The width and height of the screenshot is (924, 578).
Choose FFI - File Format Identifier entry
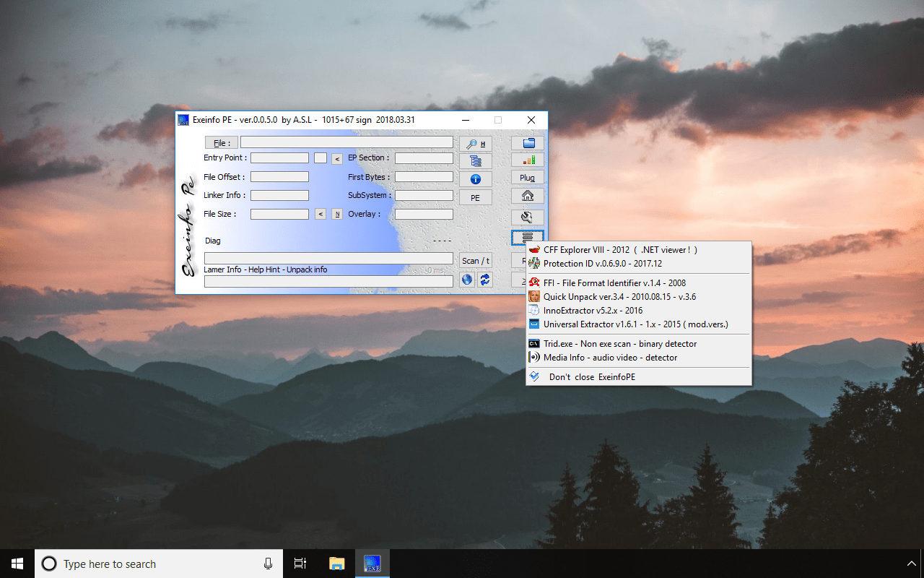click(639, 283)
